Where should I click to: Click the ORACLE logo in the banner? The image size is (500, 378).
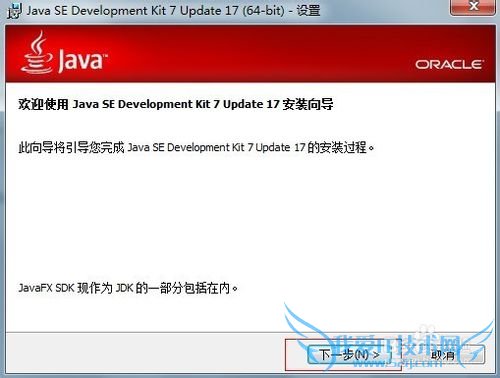coord(449,64)
